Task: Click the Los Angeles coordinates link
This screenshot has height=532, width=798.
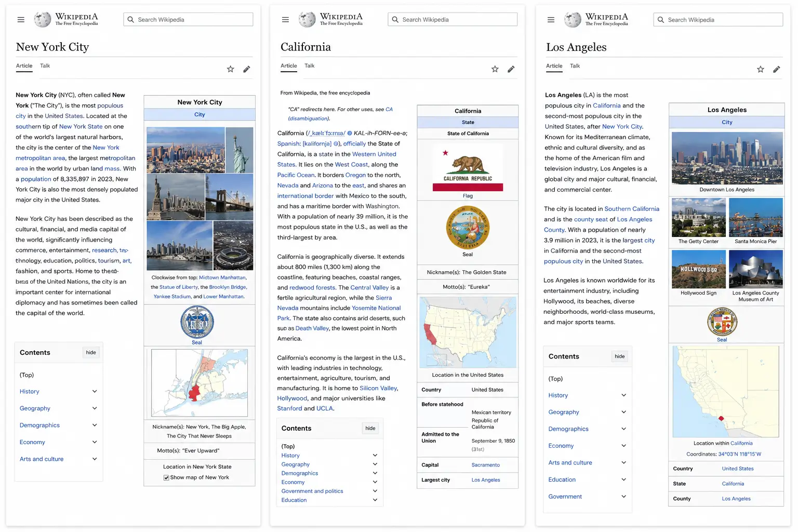Action: [x=740, y=454]
